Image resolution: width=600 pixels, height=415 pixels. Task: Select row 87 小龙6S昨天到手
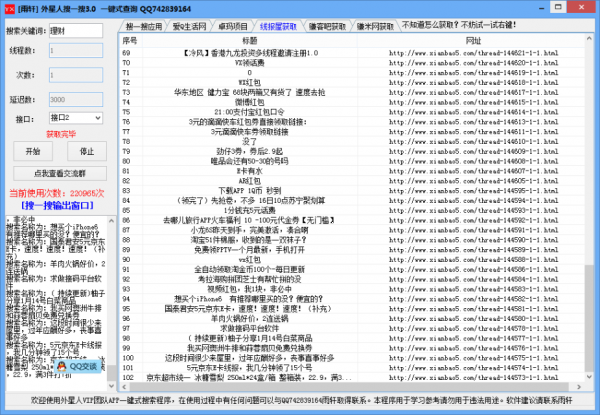(352, 230)
